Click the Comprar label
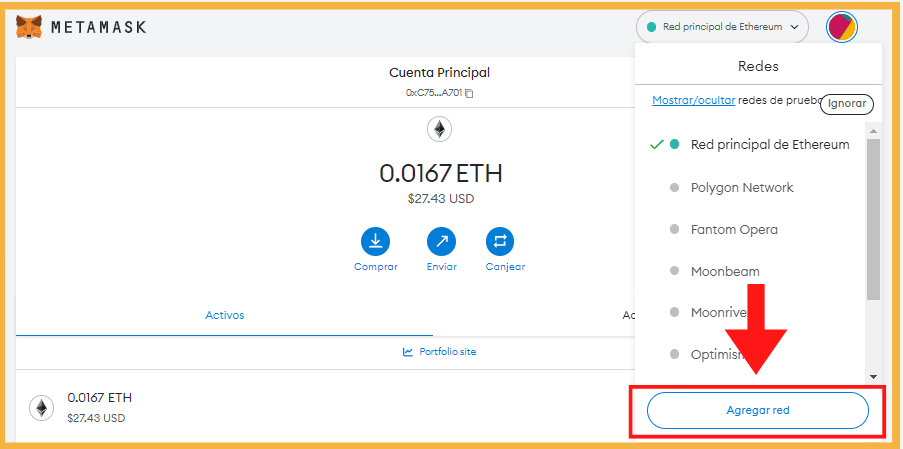Screen dimensions: 903x449 375,267
